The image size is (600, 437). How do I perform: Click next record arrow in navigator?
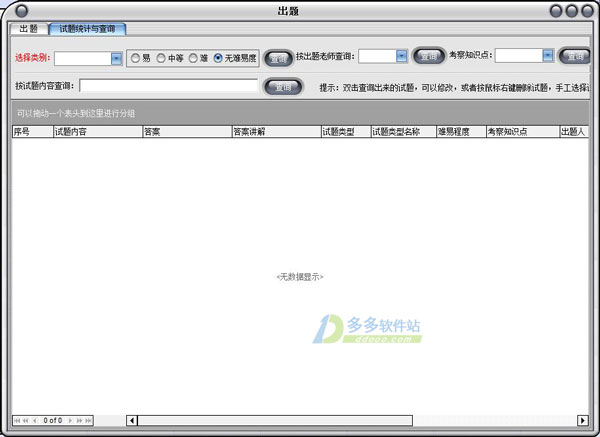[x=72, y=420]
